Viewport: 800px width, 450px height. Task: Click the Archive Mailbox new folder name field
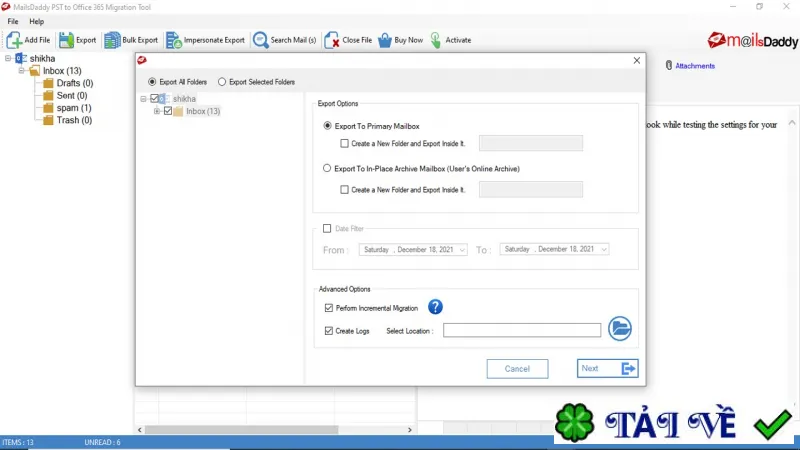(x=531, y=189)
